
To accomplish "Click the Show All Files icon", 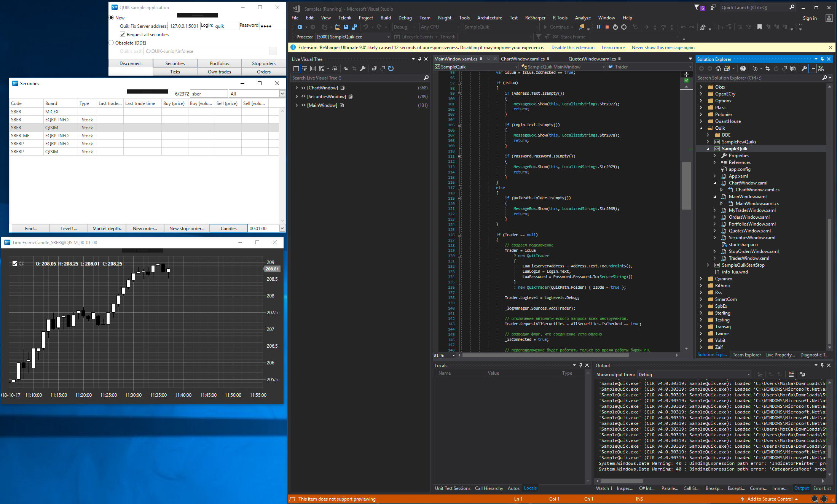I will 793,68.
